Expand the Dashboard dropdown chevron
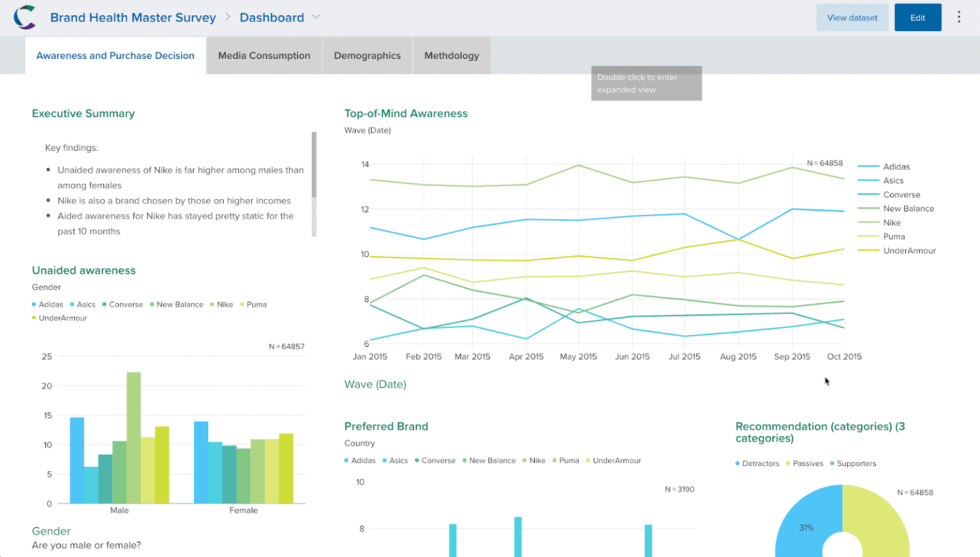Image resolution: width=980 pixels, height=557 pixels. click(x=316, y=17)
